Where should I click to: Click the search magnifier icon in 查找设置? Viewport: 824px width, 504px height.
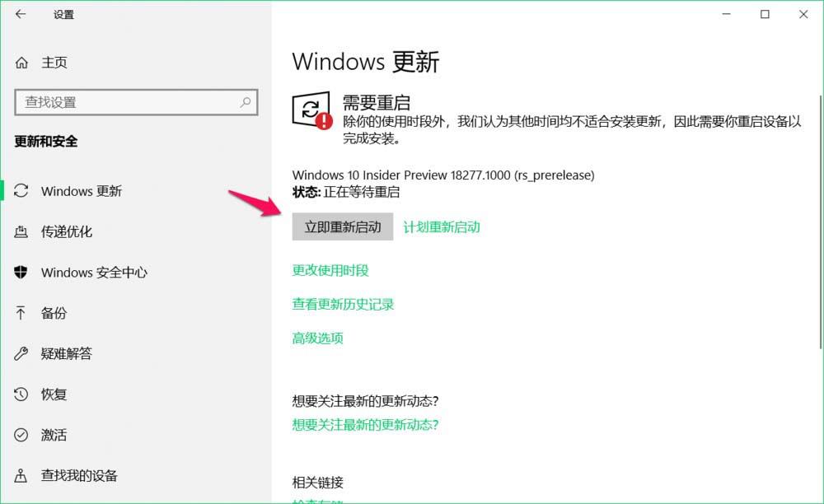[x=245, y=102]
